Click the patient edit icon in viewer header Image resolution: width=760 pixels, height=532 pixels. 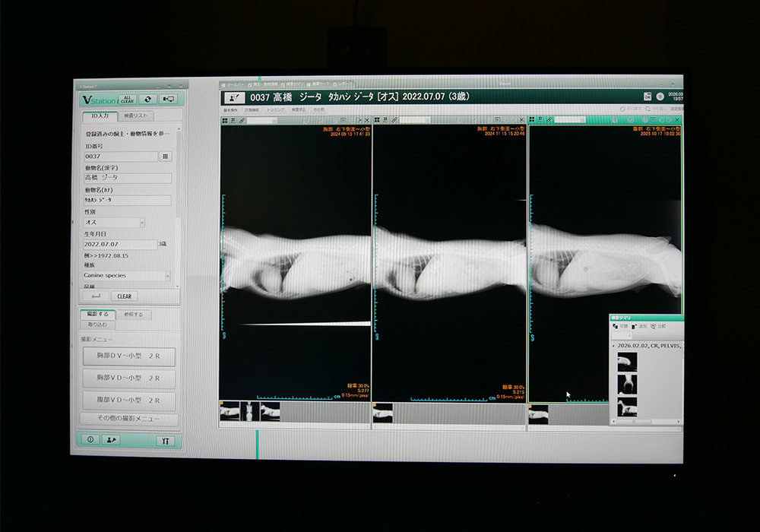point(233,98)
